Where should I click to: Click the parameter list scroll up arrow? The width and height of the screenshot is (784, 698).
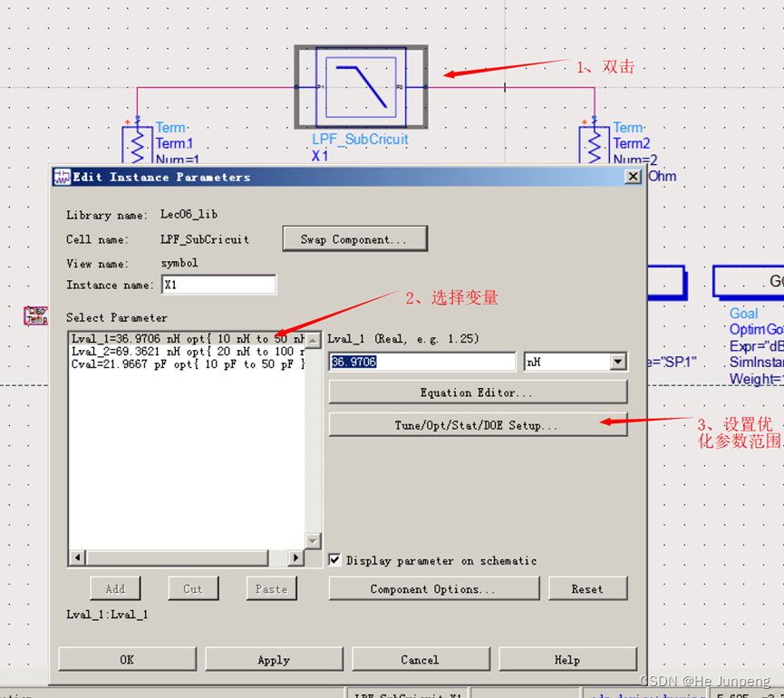coord(313,341)
